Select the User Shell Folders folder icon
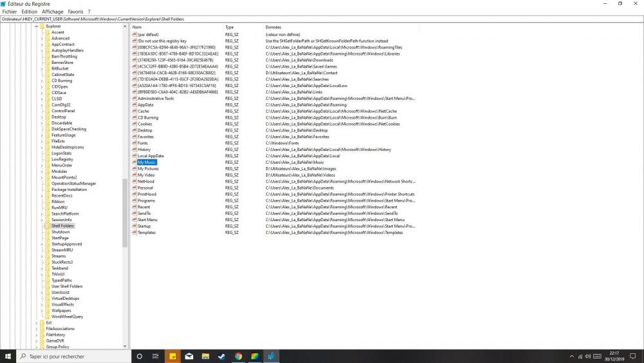 click(47, 286)
